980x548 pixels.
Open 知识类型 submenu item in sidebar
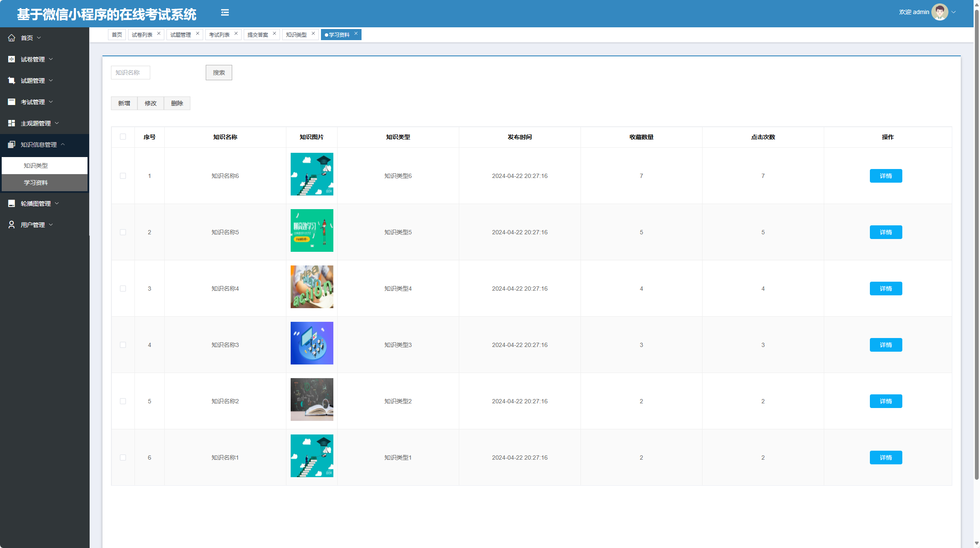36,166
